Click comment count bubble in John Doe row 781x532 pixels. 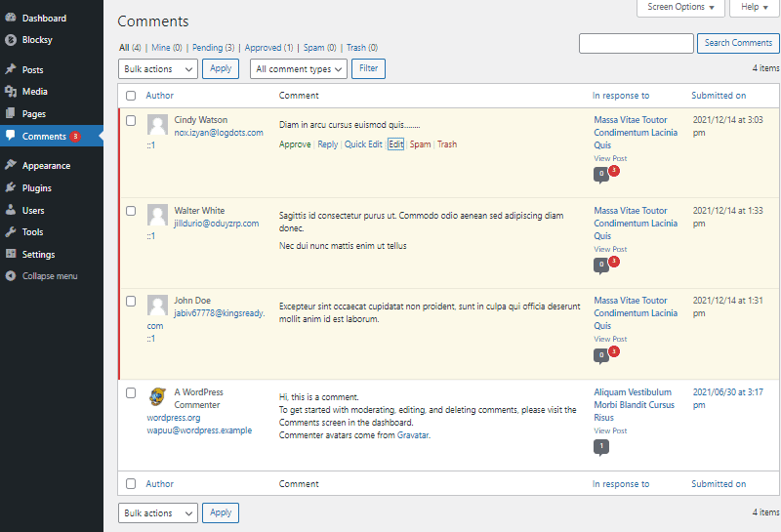pyautogui.click(x=601, y=355)
